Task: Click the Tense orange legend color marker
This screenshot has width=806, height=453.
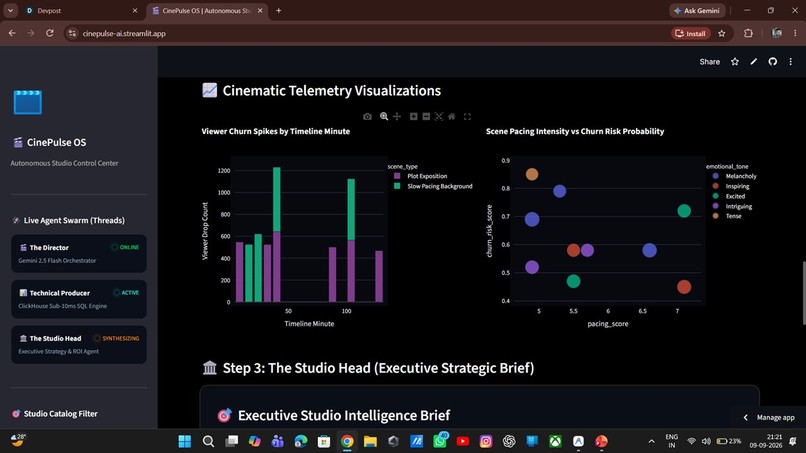Action: [x=716, y=216]
